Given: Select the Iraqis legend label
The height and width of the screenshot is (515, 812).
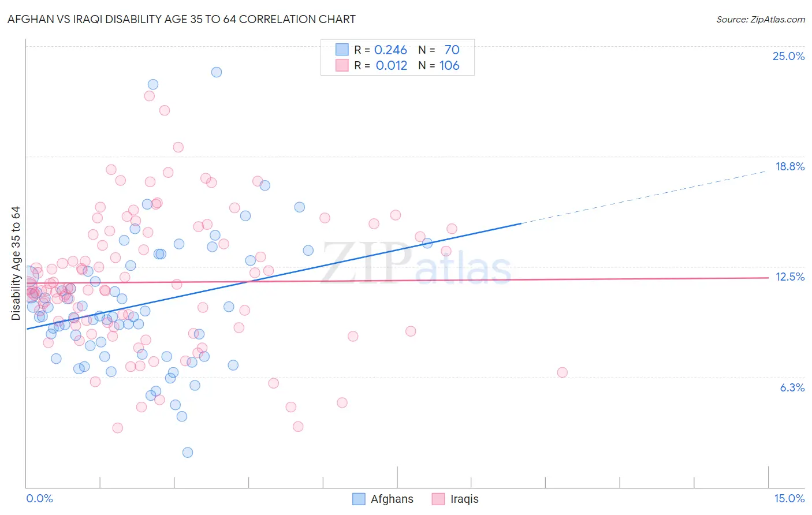Looking at the screenshot, I should (464, 499).
